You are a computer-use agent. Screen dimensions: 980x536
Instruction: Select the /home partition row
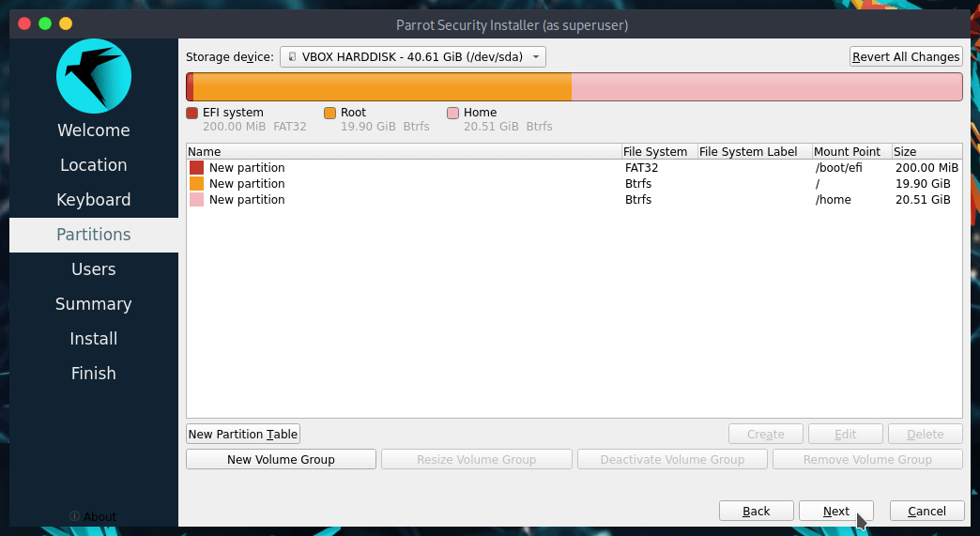[574, 200]
